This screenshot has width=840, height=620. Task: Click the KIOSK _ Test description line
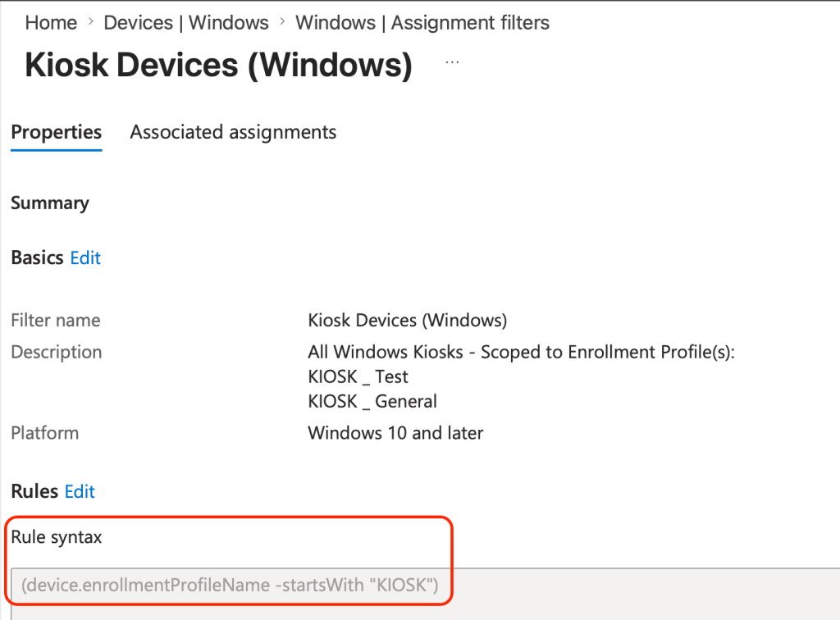[358, 377]
